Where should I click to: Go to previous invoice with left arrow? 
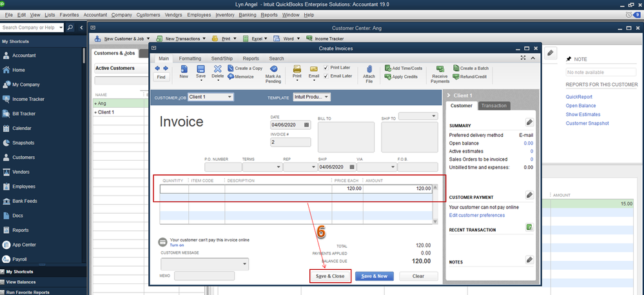click(x=157, y=68)
